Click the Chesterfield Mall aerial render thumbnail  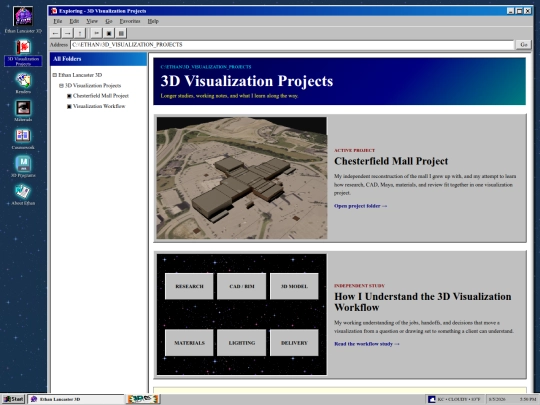(x=241, y=178)
